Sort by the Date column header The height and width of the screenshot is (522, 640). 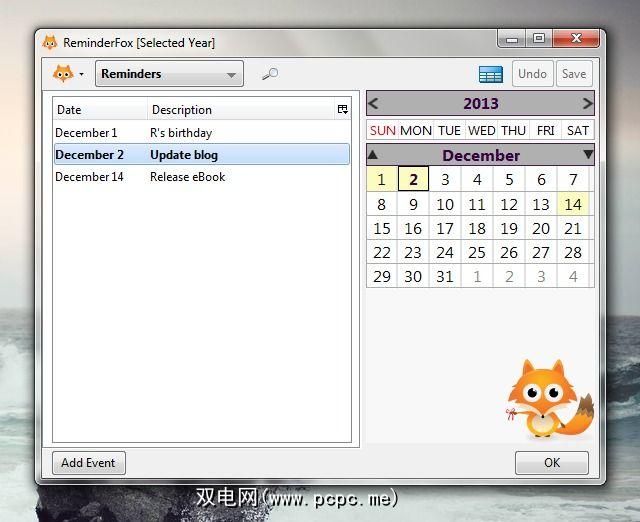tap(100, 109)
